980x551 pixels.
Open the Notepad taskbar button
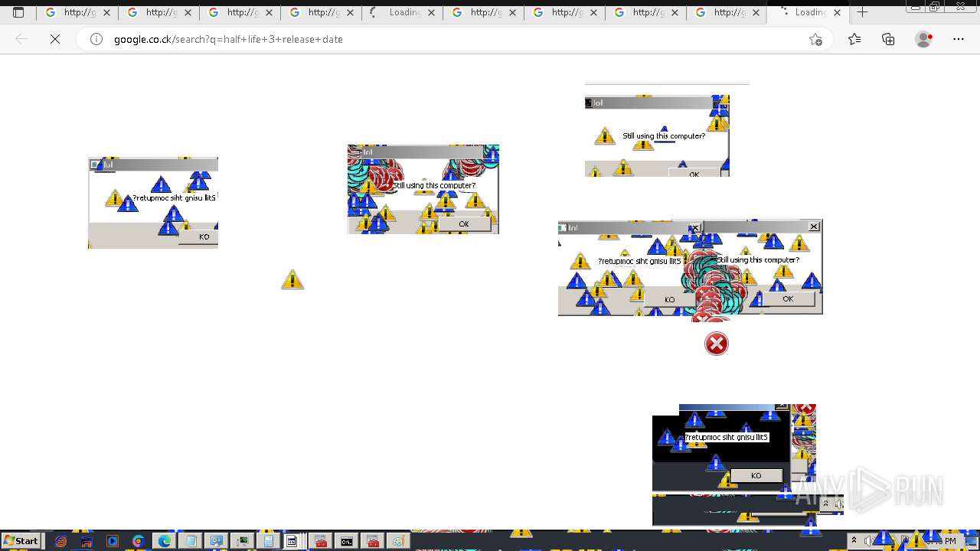pyautogui.click(x=191, y=541)
